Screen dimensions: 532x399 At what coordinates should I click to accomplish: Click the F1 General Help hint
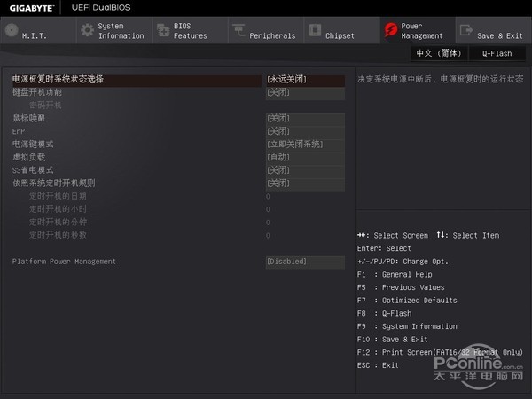click(395, 275)
